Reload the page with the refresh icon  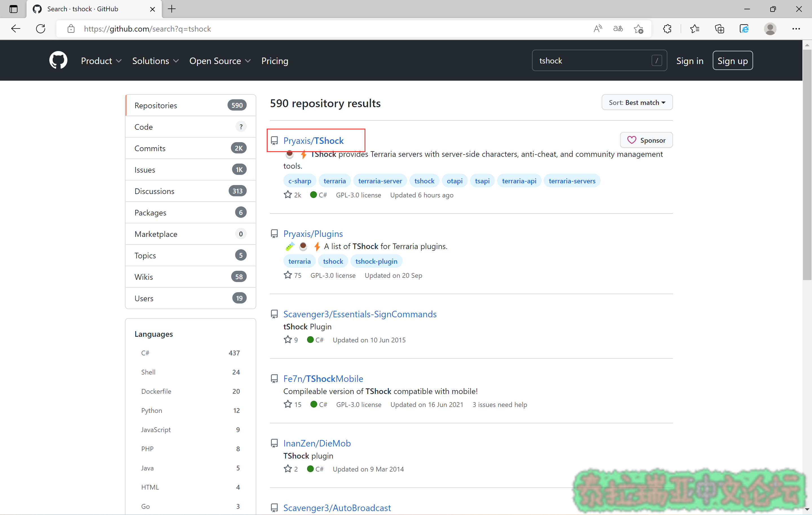(x=41, y=29)
